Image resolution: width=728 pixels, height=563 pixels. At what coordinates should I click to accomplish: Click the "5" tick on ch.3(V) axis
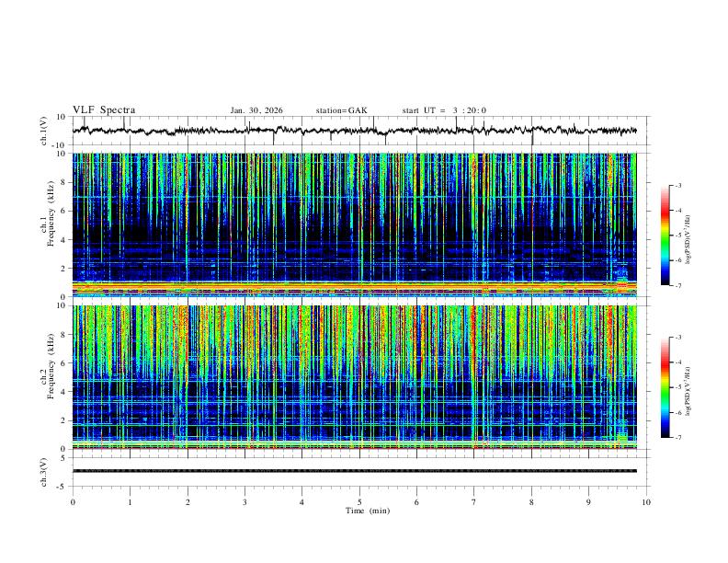[63, 458]
